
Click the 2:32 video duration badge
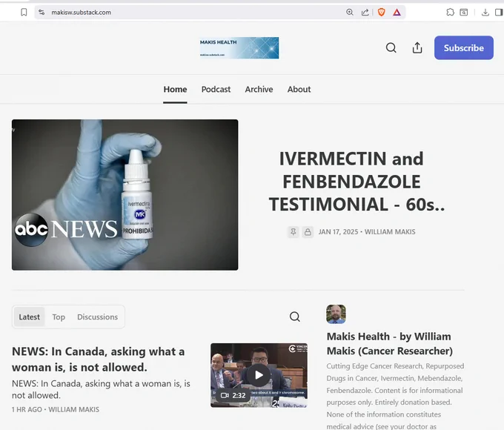(x=233, y=395)
